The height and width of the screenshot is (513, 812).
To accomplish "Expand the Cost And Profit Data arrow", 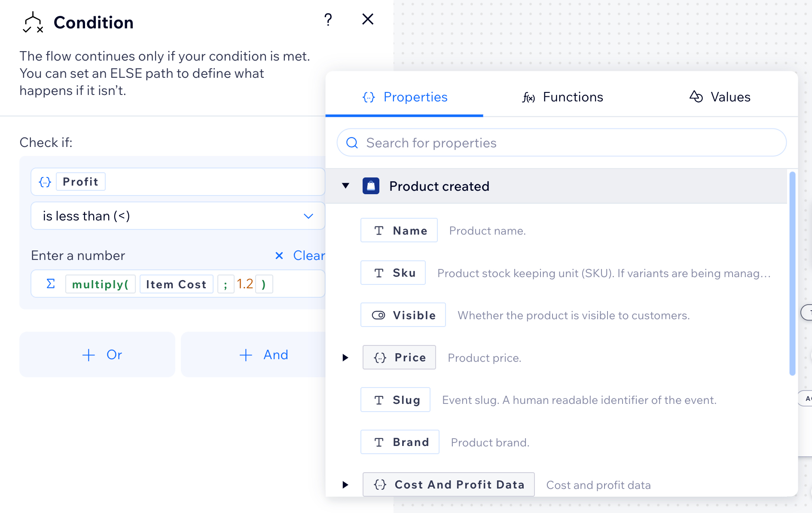I will 345,485.
